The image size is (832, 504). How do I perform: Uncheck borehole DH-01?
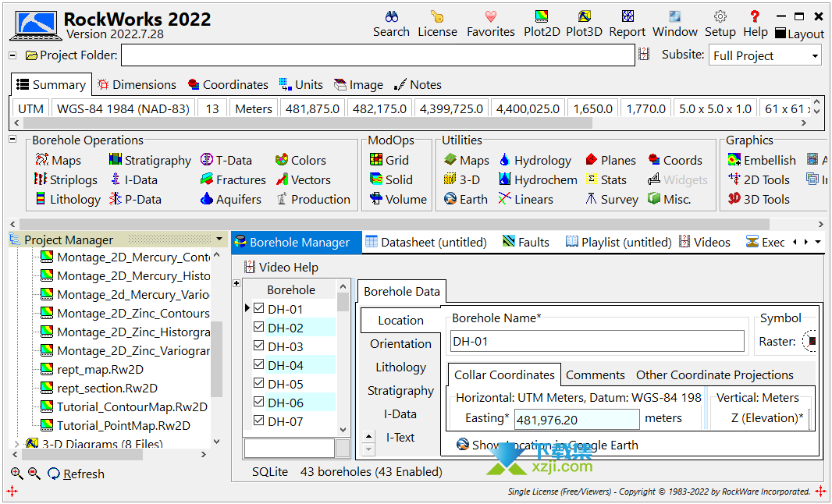pos(259,307)
